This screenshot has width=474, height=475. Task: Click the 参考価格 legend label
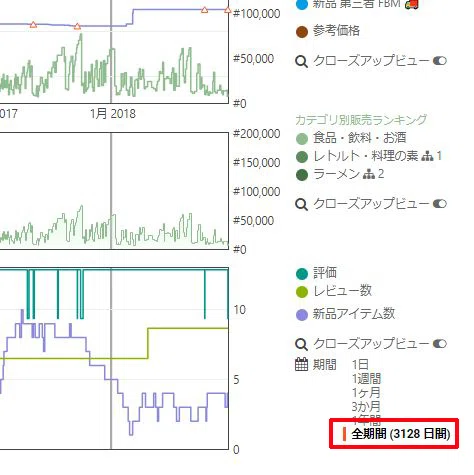point(336,31)
